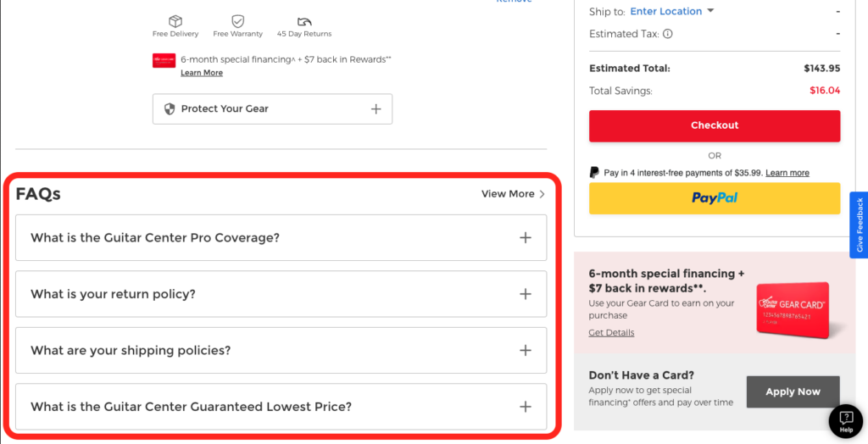Click Get Details link for Gear Card
Screen dimensions: 868x444
tap(611, 333)
